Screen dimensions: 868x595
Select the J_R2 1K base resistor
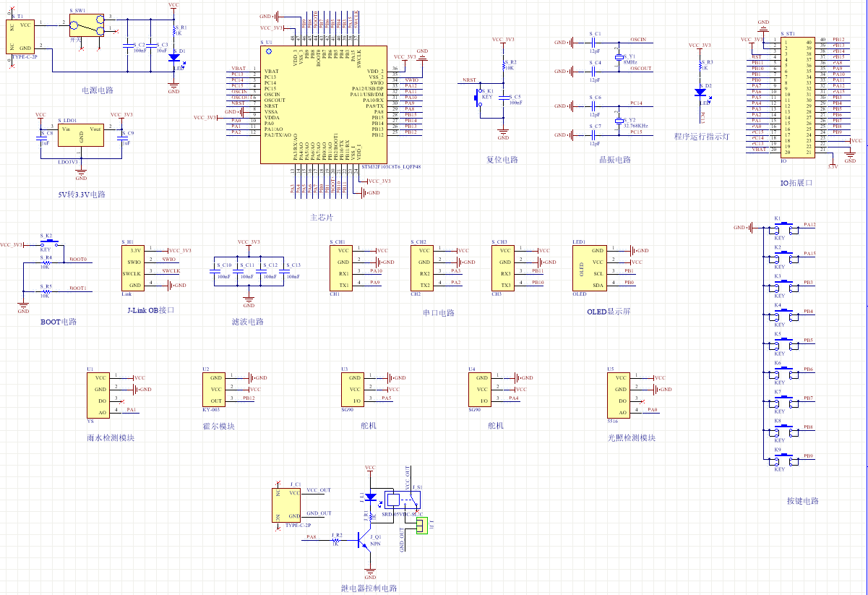[x=336, y=542]
